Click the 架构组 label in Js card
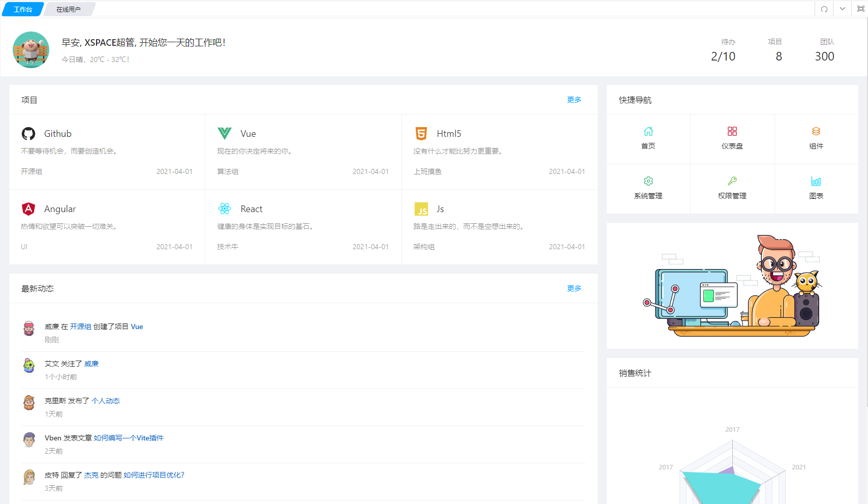This screenshot has height=504, width=868. click(424, 247)
